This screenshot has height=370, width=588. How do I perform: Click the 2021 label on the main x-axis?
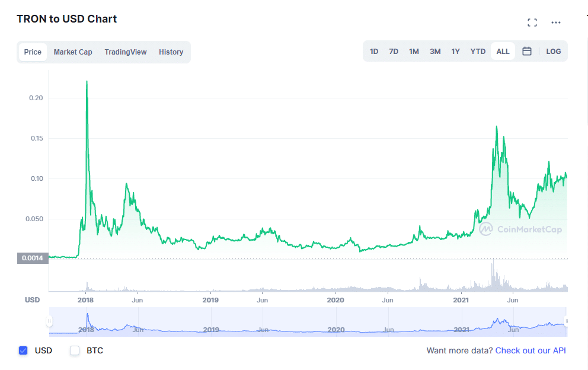[461, 300]
